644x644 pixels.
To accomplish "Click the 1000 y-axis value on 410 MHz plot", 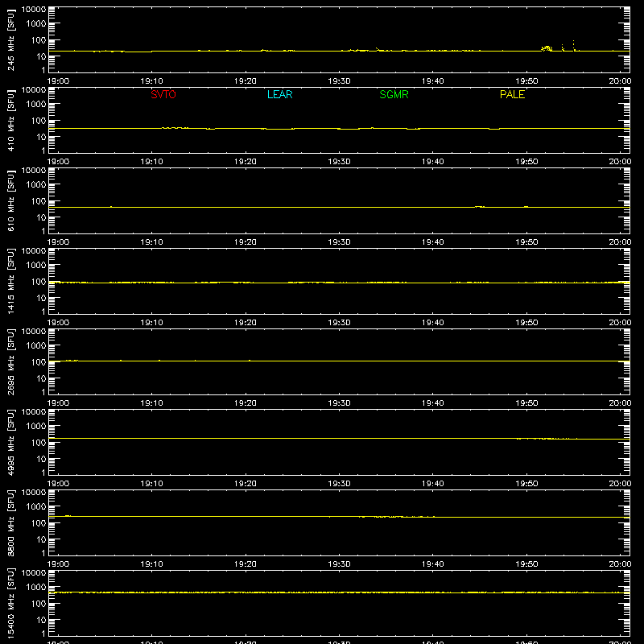I will [x=36, y=105].
